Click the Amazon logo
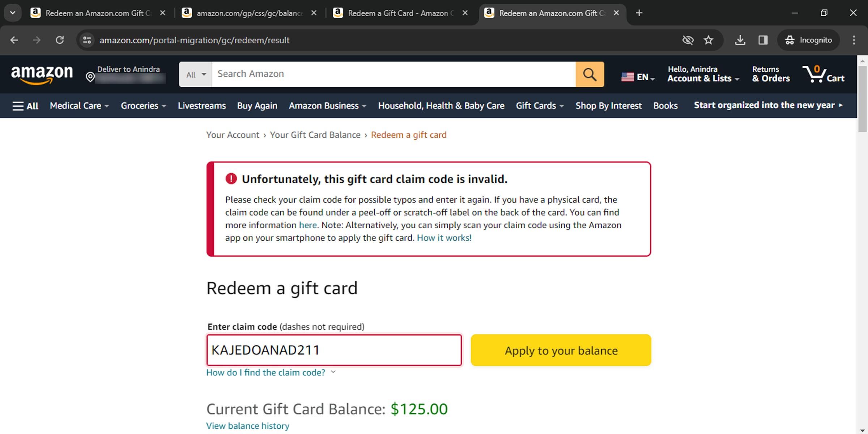Screen dimensions: 868x434 tap(42, 75)
